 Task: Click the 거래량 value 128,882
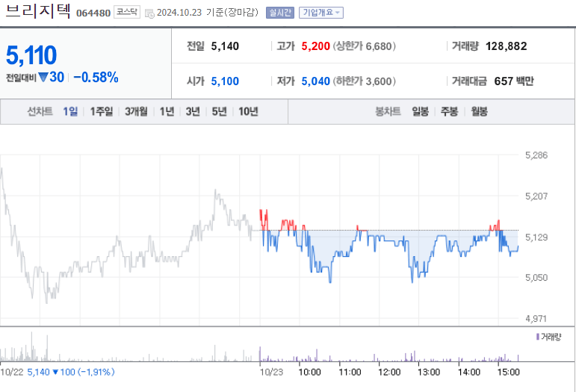pyautogui.click(x=507, y=46)
